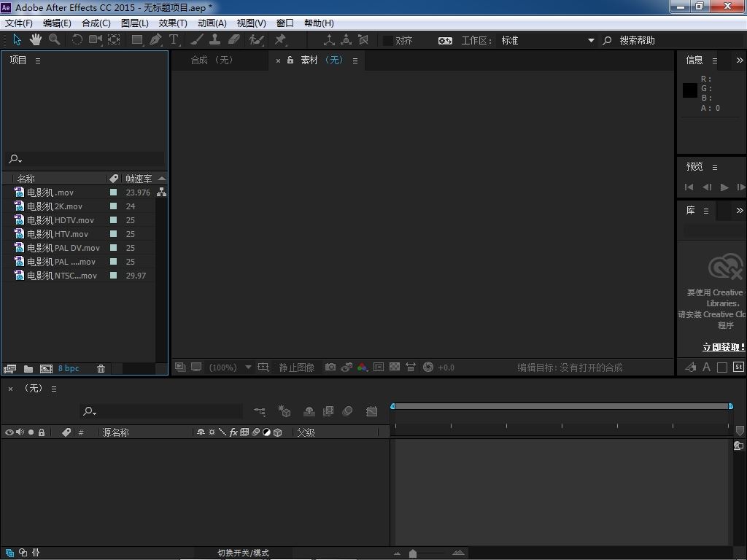Open the 预览 panel options menu
Viewport: 747px width, 560px height.
(715, 167)
